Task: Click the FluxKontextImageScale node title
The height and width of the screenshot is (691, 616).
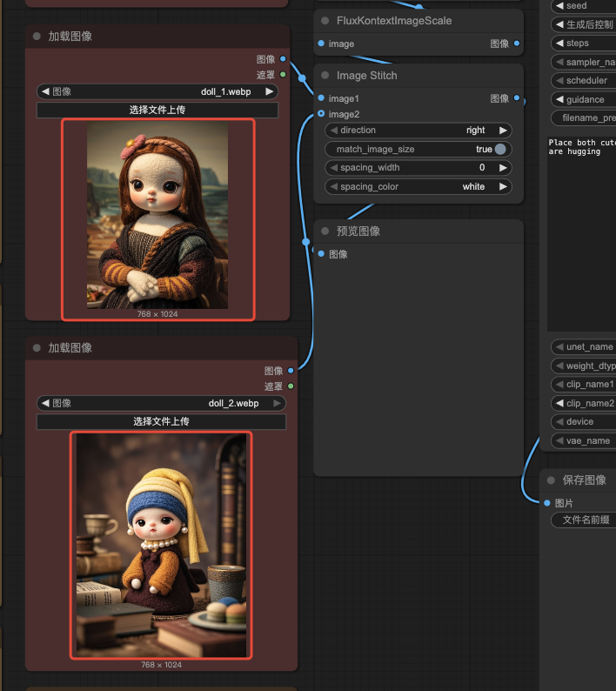Action: click(x=394, y=21)
